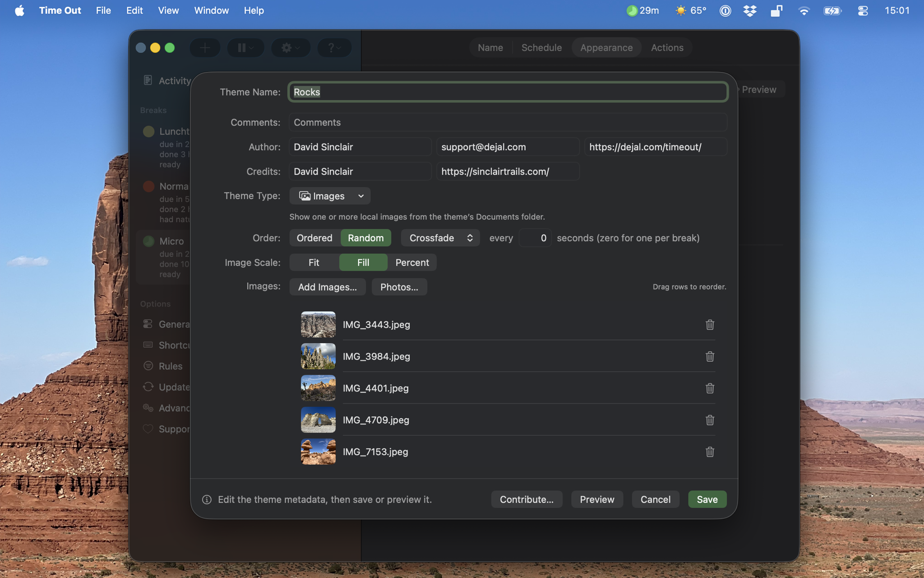
Task: Remove IMG_4709.jpeg with the trash icon
Action: (710, 420)
